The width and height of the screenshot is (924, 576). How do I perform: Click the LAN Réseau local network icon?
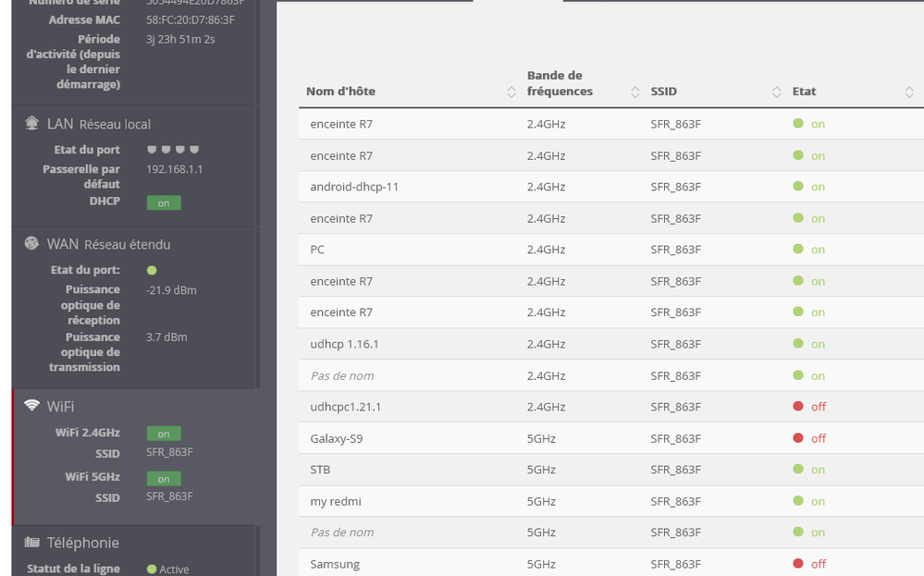(x=32, y=123)
